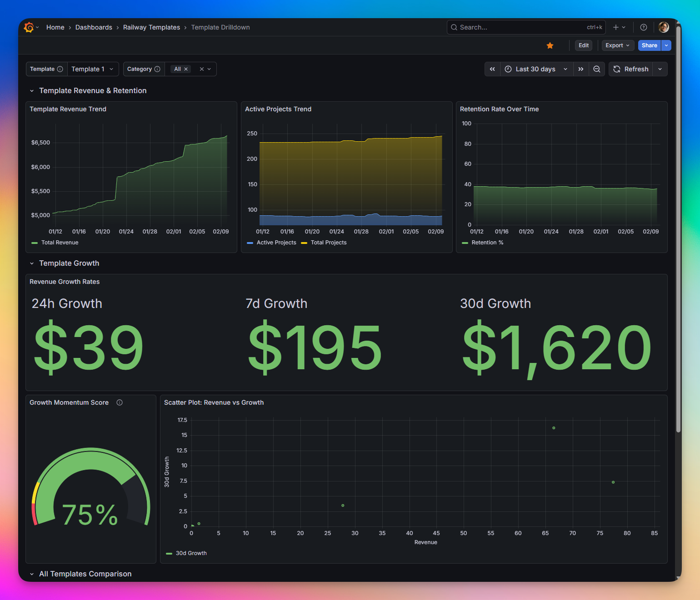This screenshot has height=600, width=700.
Task: Click the Refresh dashboard icon
Action: point(617,69)
